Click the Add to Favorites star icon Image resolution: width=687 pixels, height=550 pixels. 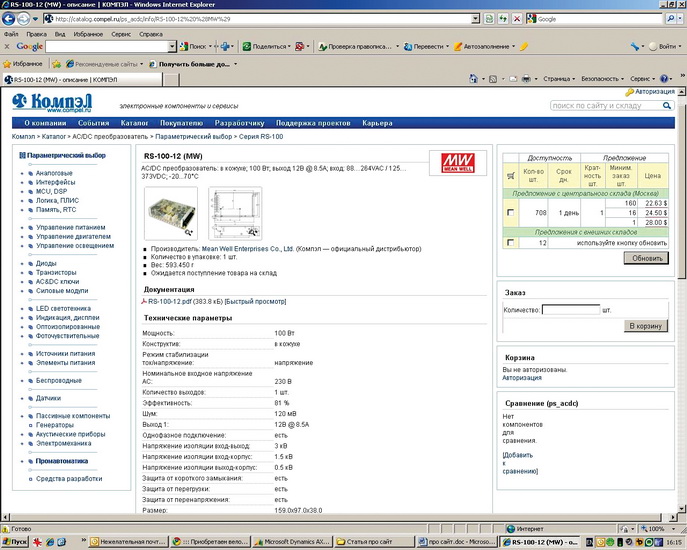coord(57,64)
